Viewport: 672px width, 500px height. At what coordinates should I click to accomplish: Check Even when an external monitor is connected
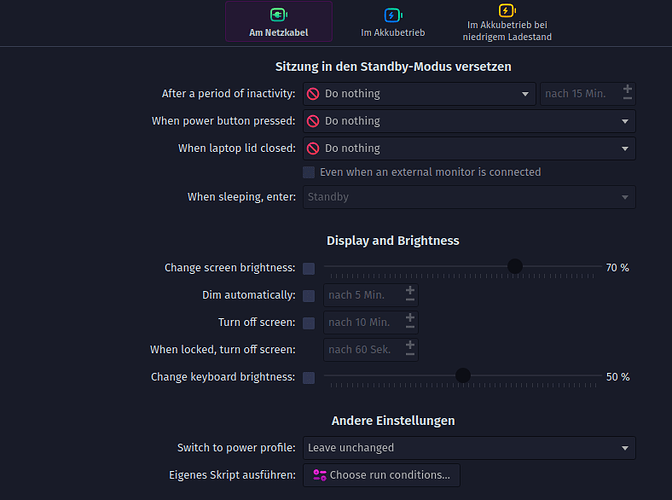click(x=309, y=172)
